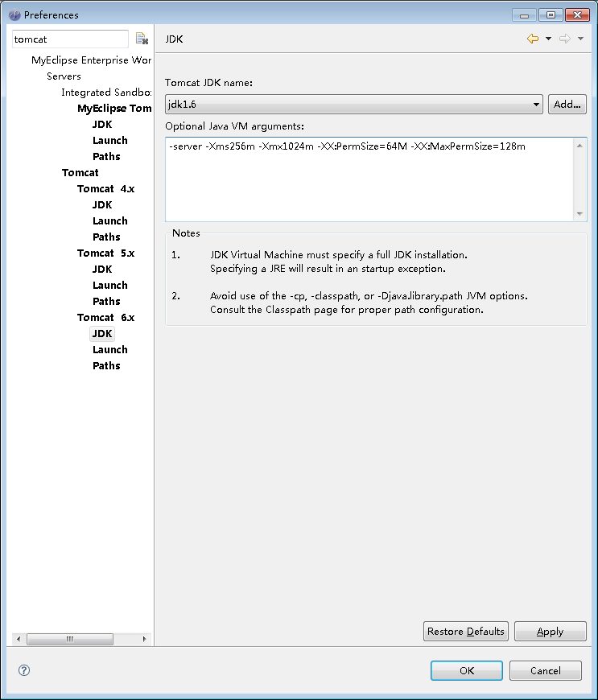This screenshot has width=598, height=700.
Task: Click the filter field containing tomcat
Action: point(70,39)
